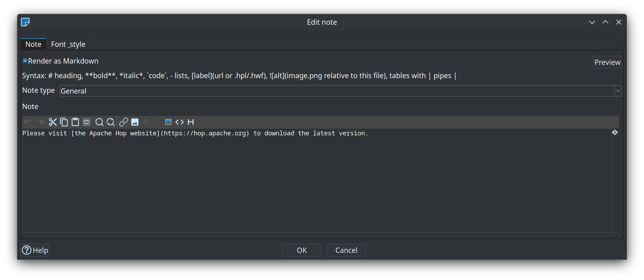
Task: Minimize window with title bar down chevron
Action: 592,22
